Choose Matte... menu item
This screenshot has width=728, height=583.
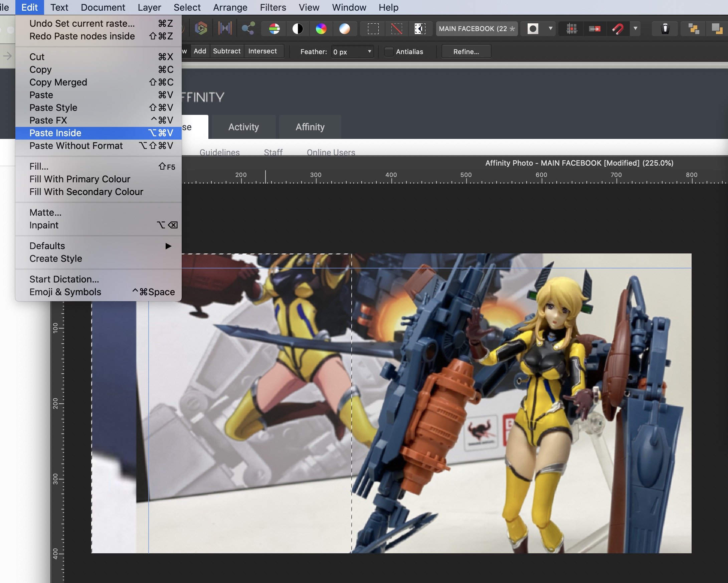tap(99, 212)
